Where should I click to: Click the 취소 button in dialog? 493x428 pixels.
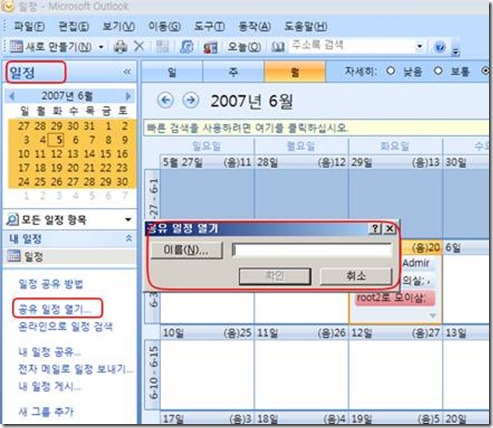point(356,276)
